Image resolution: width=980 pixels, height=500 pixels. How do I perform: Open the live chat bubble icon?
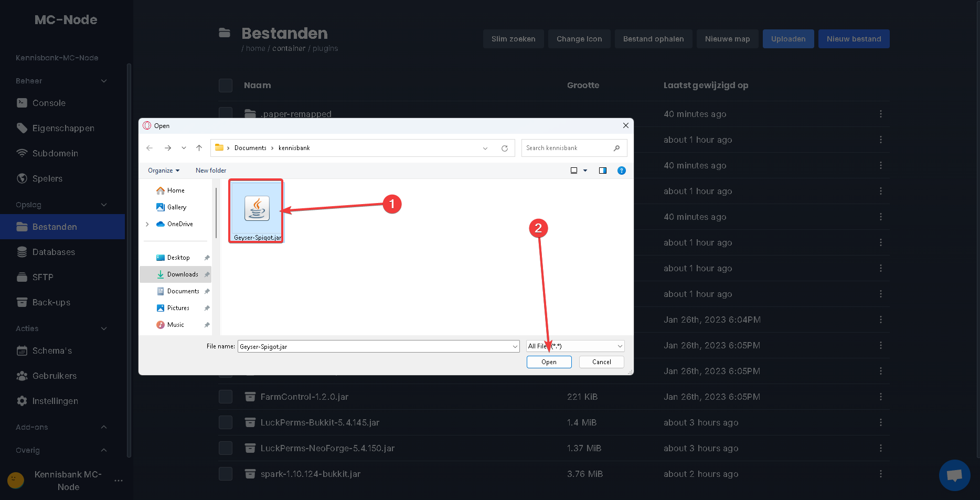(x=954, y=475)
